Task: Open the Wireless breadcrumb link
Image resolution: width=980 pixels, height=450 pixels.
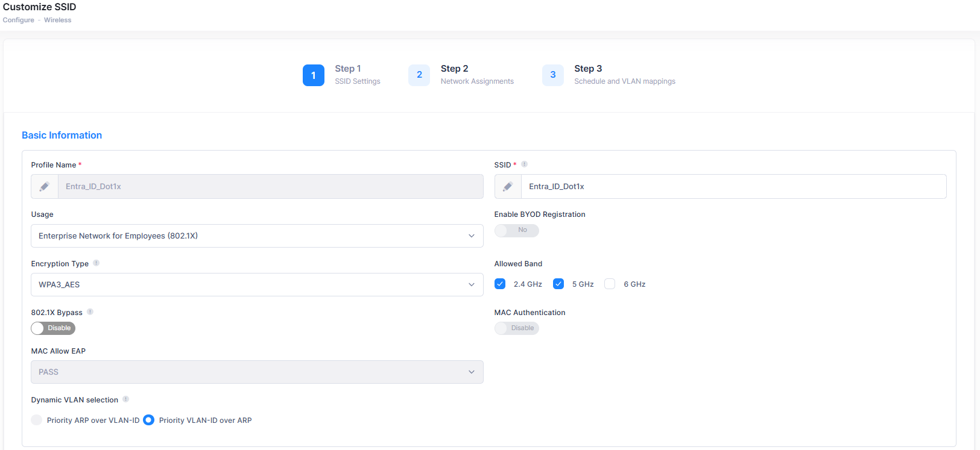Action: [x=57, y=20]
